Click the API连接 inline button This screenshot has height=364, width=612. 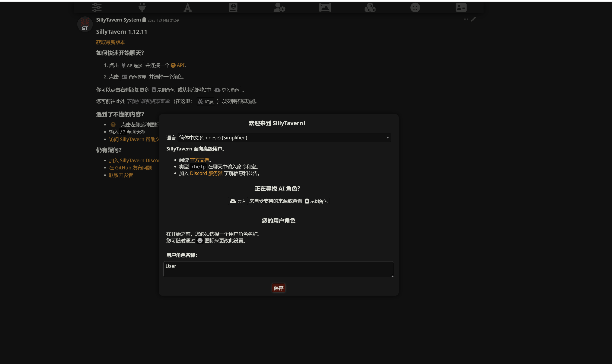[132, 65]
